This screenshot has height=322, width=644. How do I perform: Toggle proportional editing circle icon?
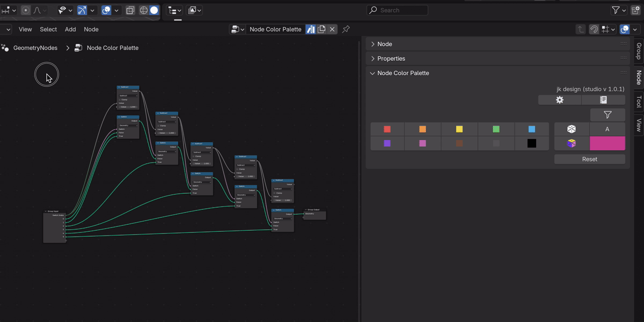click(x=25, y=10)
